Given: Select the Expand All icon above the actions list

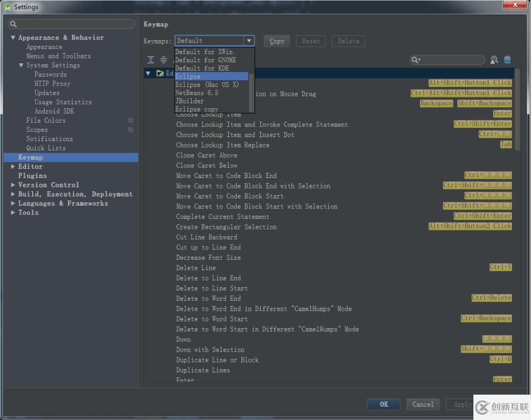Looking at the screenshot, I should 150,59.
